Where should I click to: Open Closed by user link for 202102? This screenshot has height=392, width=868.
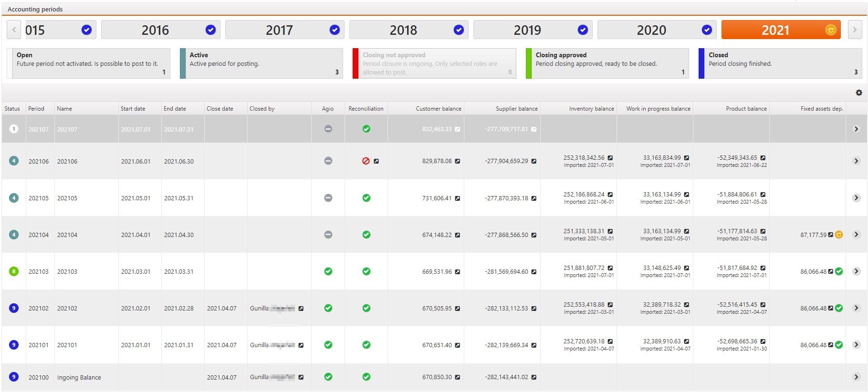[x=301, y=309]
